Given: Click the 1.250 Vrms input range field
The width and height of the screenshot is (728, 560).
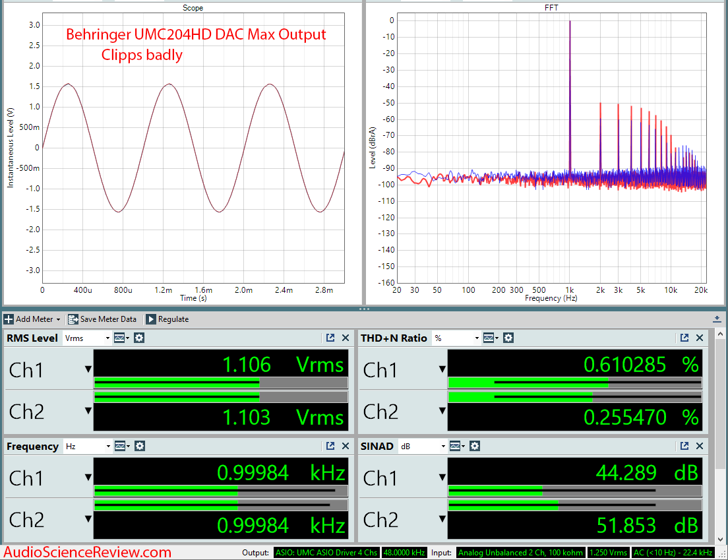Looking at the screenshot, I should click(608, 553).
